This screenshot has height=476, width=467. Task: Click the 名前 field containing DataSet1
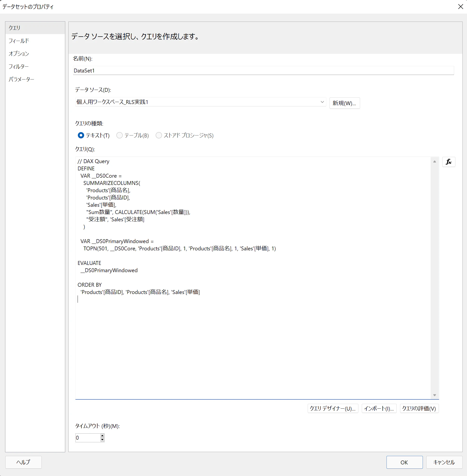[263, 71]
